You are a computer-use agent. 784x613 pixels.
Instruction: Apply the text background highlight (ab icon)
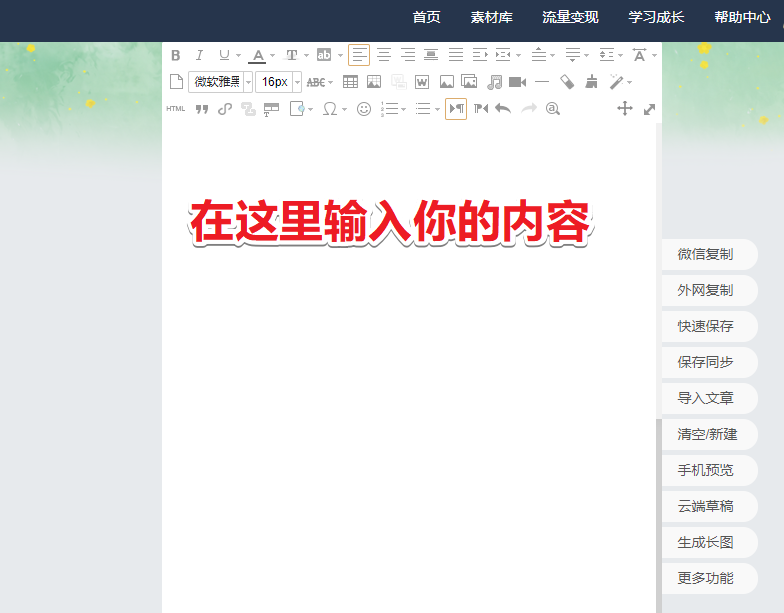point(324,55)
